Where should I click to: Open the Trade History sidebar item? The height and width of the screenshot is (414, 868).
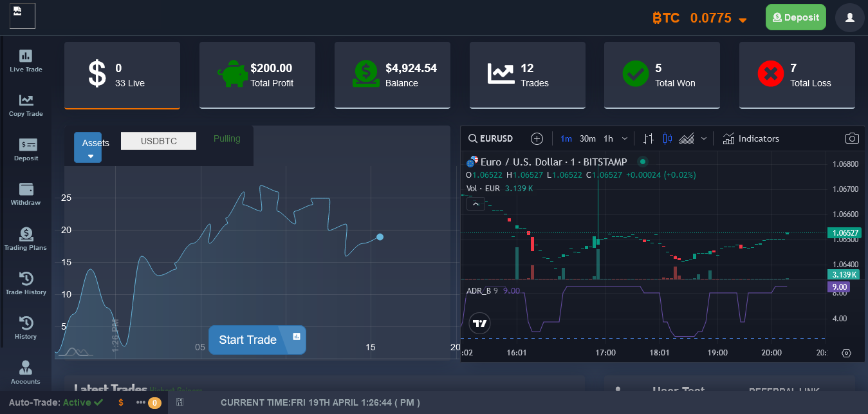click(x=26, y=283)
